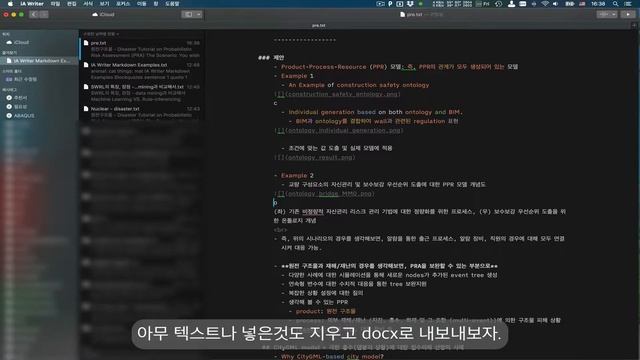The image size is (640, 360).
Task: Click the add tab plus button at right
Action: point(634,25)
